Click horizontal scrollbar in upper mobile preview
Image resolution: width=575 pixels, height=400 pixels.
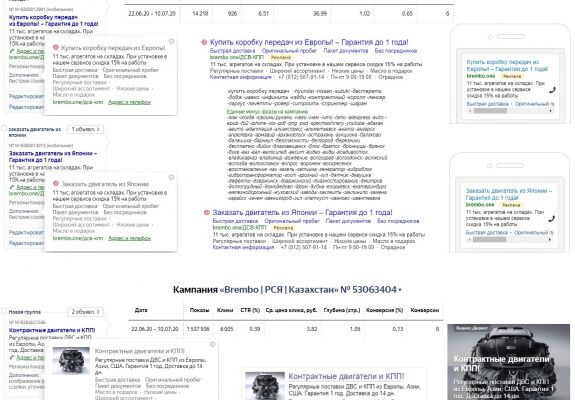510,111
